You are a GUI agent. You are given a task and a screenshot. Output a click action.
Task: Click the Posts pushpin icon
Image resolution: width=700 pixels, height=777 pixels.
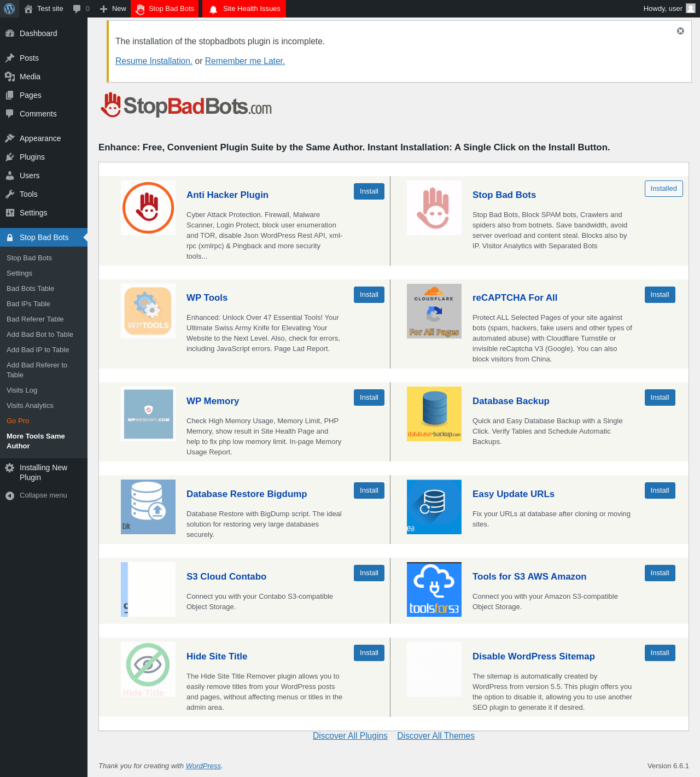[10, 58]
